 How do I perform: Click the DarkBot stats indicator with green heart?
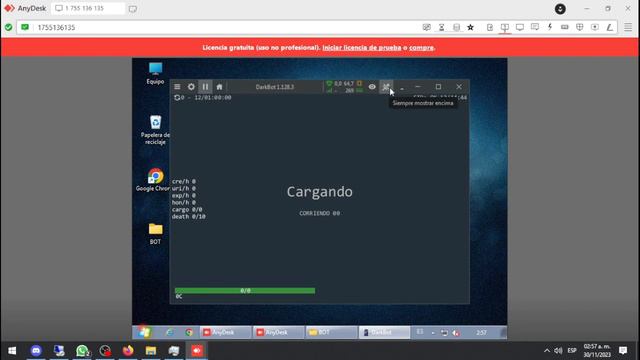(344, 87)
